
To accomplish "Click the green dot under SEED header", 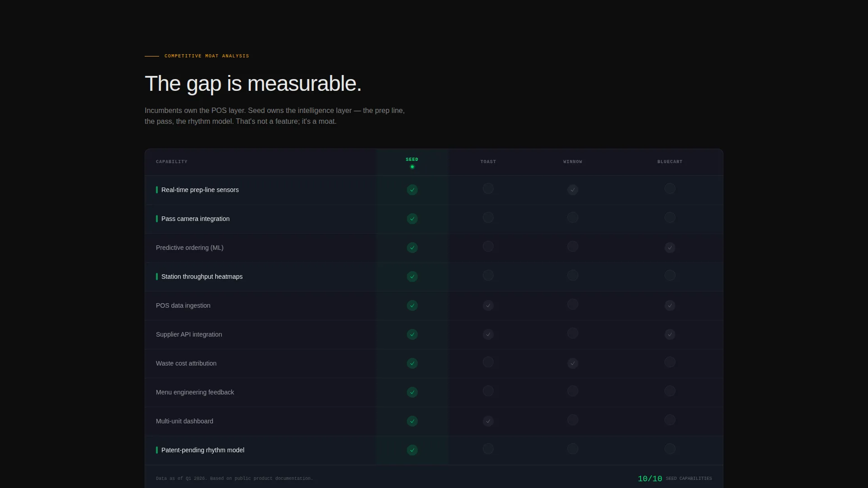I will click(412, 167).
